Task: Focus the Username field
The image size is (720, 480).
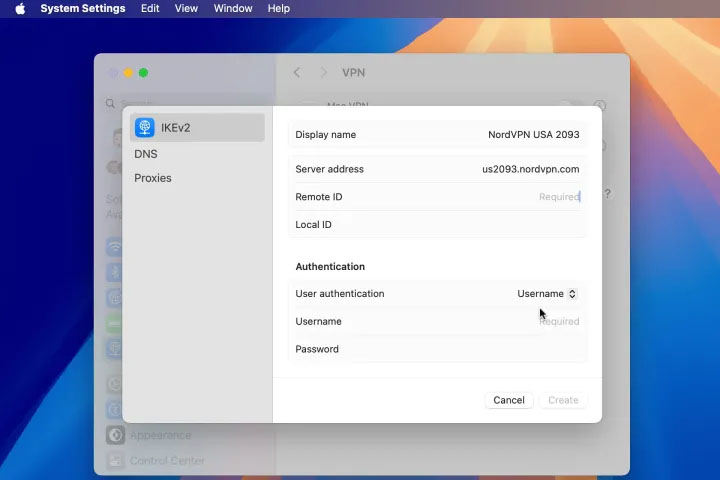Action: [x=437, y=322]
